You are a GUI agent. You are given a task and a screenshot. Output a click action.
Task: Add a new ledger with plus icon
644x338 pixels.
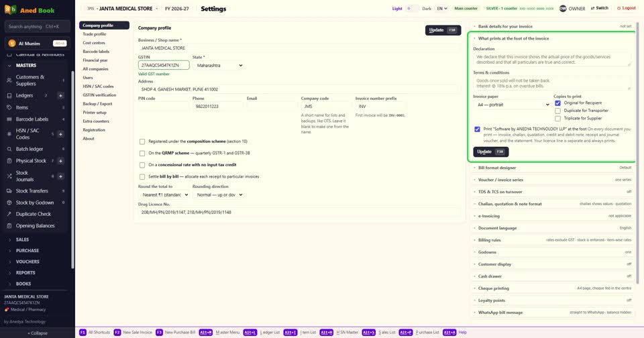[x=60, y=95]
